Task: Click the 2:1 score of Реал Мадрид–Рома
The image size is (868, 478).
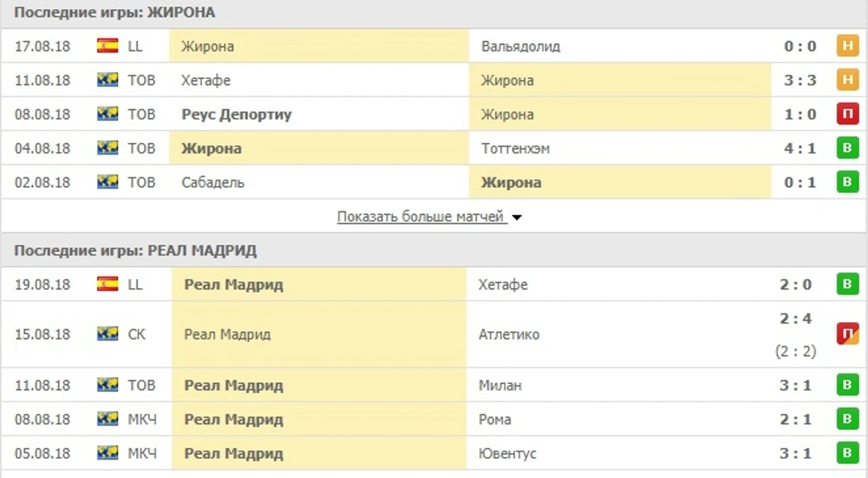Action: tap(795, 420)
